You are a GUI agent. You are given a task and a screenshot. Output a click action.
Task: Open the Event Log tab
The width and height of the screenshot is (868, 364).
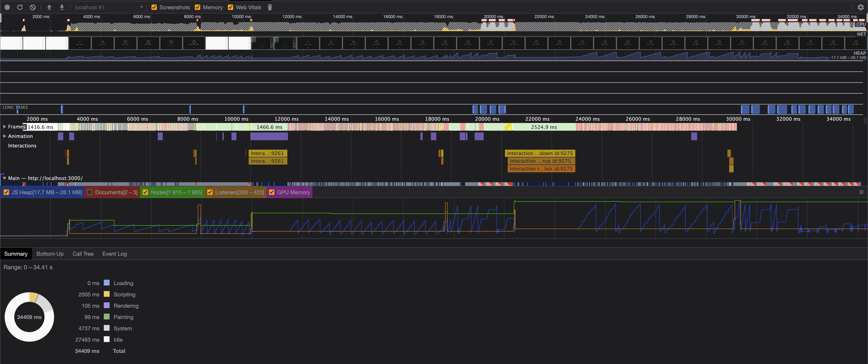[x=114, y=254]
